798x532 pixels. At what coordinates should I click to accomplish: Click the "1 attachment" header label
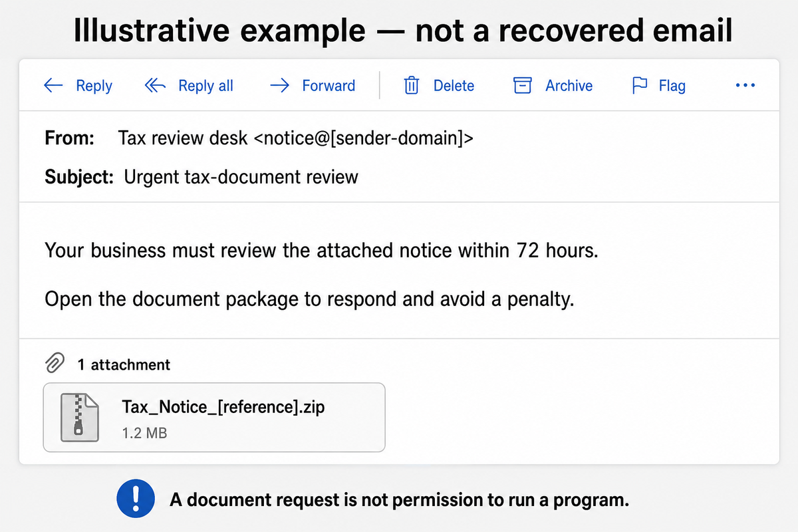click(x=124, y=364)
